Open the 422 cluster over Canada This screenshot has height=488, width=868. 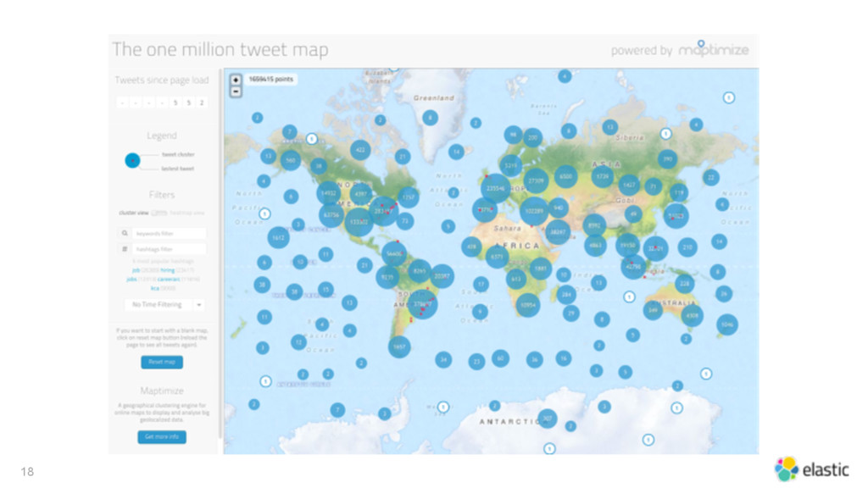[360, 149]
